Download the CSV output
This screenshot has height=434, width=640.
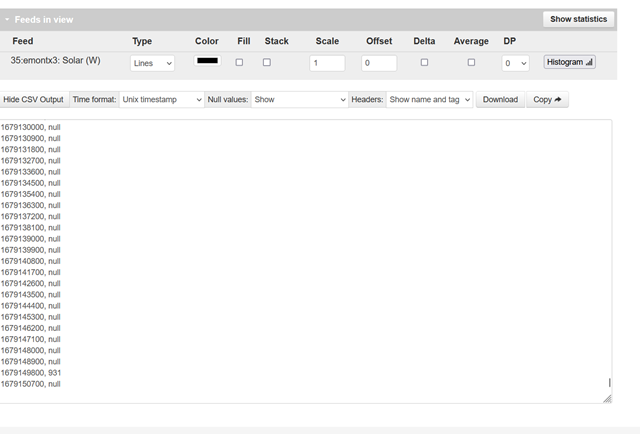pos(500,100)
